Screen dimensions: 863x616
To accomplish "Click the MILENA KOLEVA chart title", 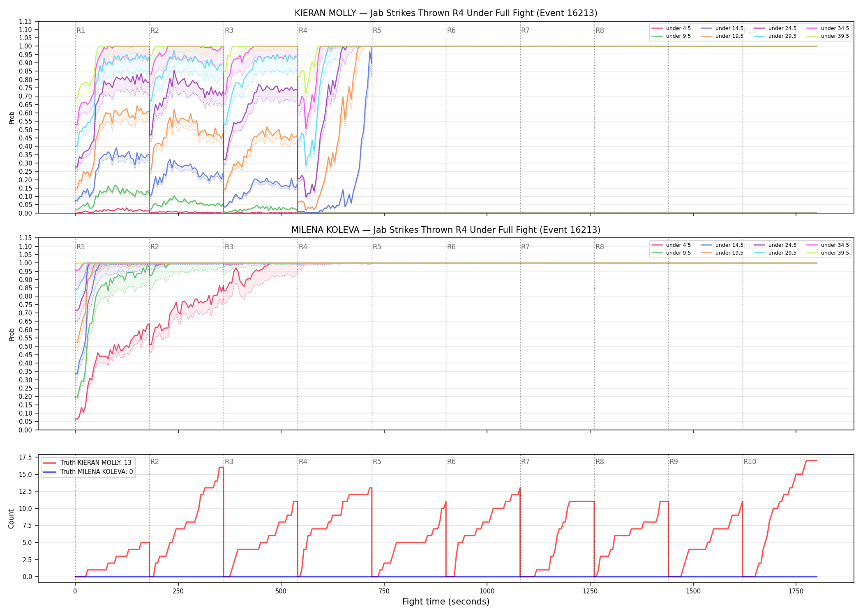I will (446, 230).
